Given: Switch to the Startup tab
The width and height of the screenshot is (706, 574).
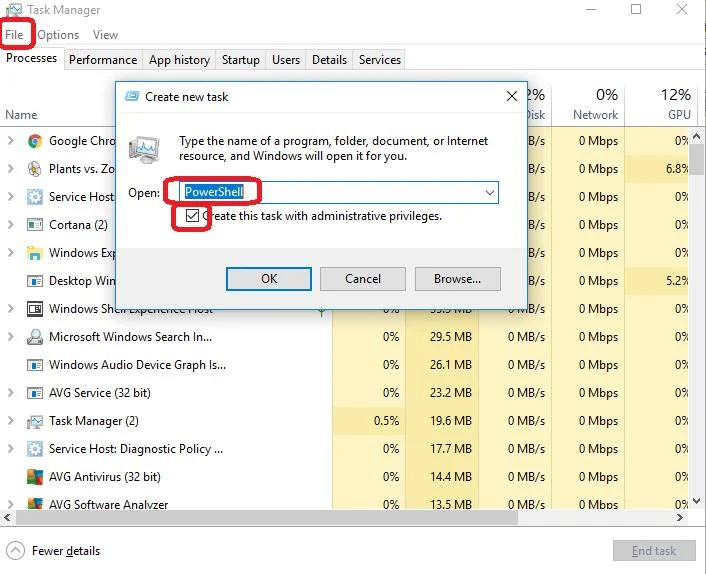Looking at the screenshot, I should (240, 60).
